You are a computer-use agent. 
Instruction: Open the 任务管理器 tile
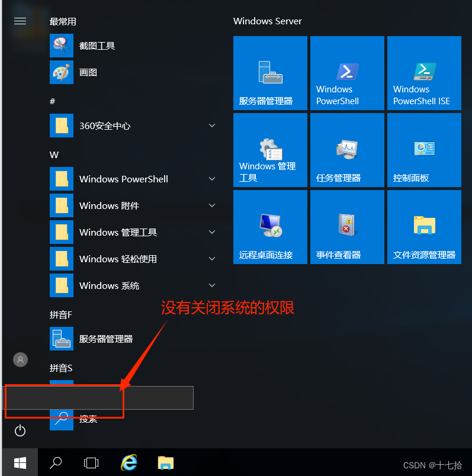(347, 150)
